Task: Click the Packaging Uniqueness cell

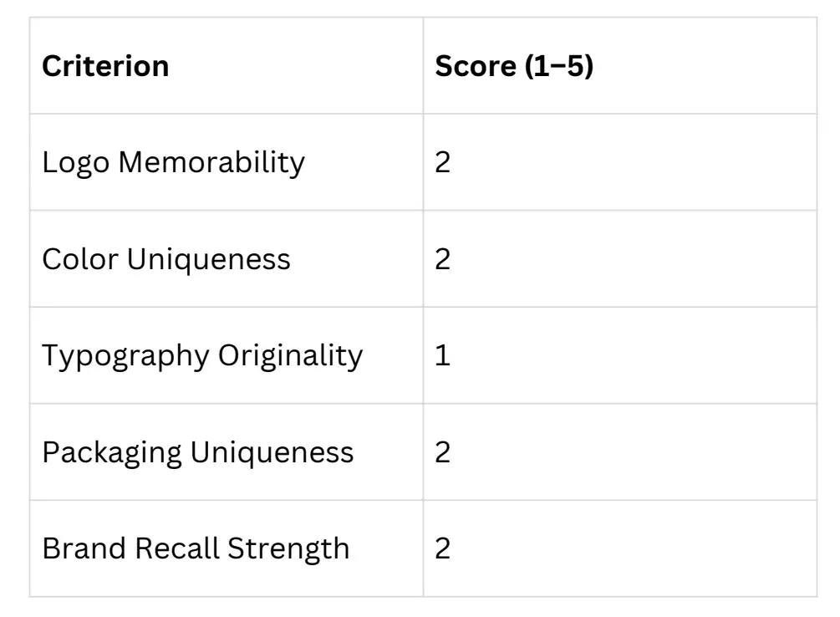Action: (x=226, y=452)
